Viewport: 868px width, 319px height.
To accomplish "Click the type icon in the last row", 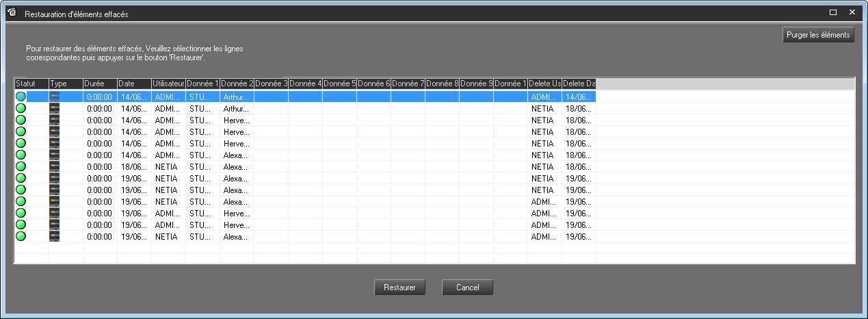I will click(x=55, y=236).
